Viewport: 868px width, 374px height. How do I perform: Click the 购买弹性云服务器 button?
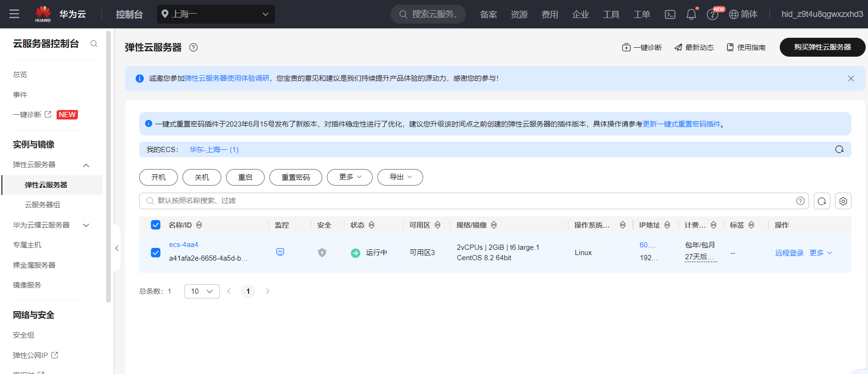point(822,47)
